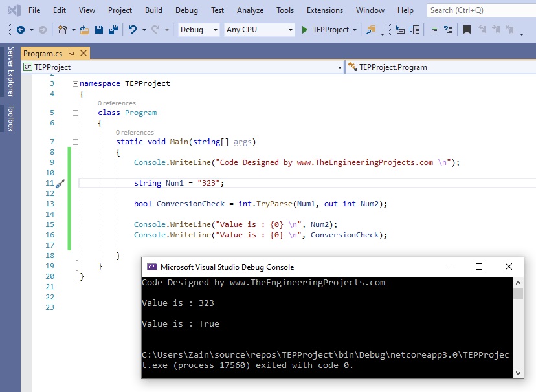Screen dimensions: 536x392
Task: Open the Build menu
Action: (x=153, y=10)
